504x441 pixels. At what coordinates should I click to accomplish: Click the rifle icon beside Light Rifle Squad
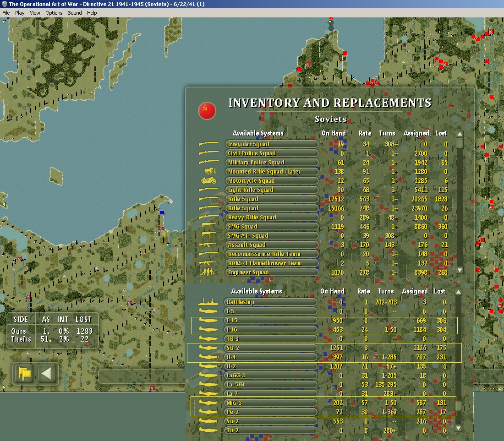209,190
